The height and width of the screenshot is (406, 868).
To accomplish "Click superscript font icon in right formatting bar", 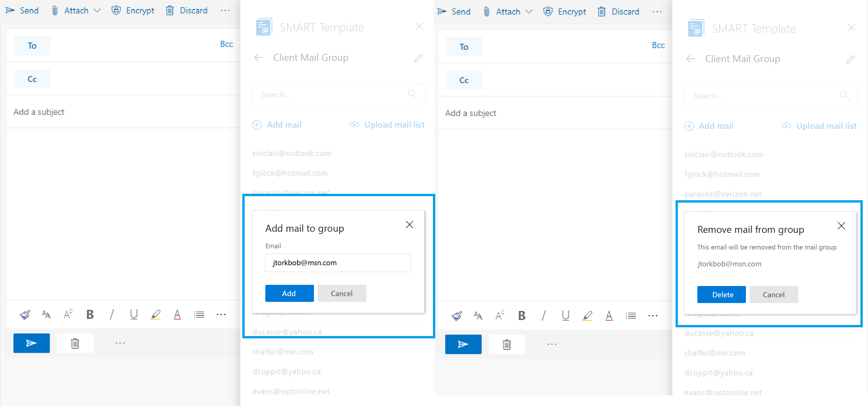I will 500,315.
